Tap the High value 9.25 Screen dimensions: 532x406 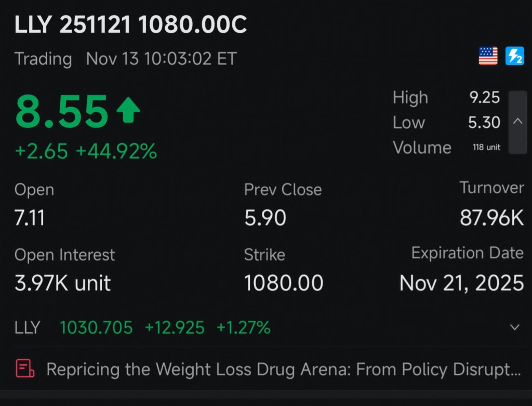pyautogui.click(x=484, y=97)
